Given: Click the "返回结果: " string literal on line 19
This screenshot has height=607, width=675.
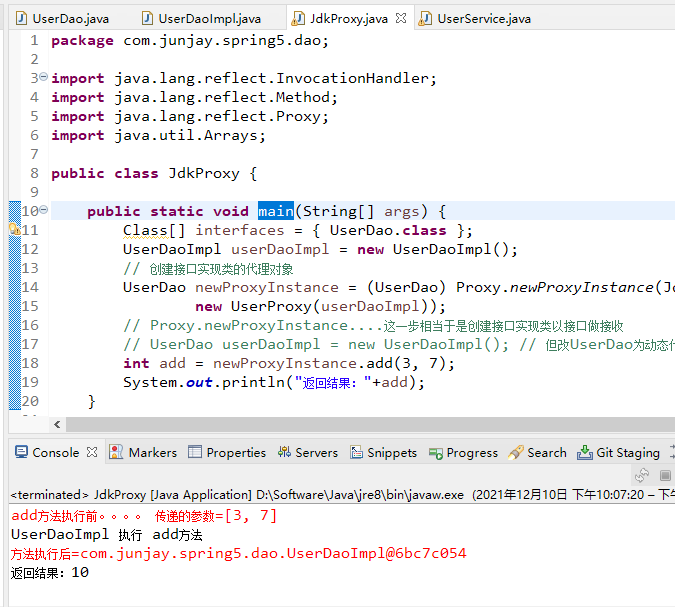Looking at the screenshot, I should tap(332, 382).
